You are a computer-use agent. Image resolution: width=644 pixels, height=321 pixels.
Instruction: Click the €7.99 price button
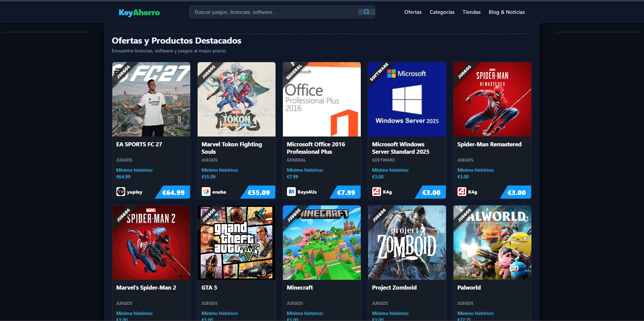pos(346,192)
